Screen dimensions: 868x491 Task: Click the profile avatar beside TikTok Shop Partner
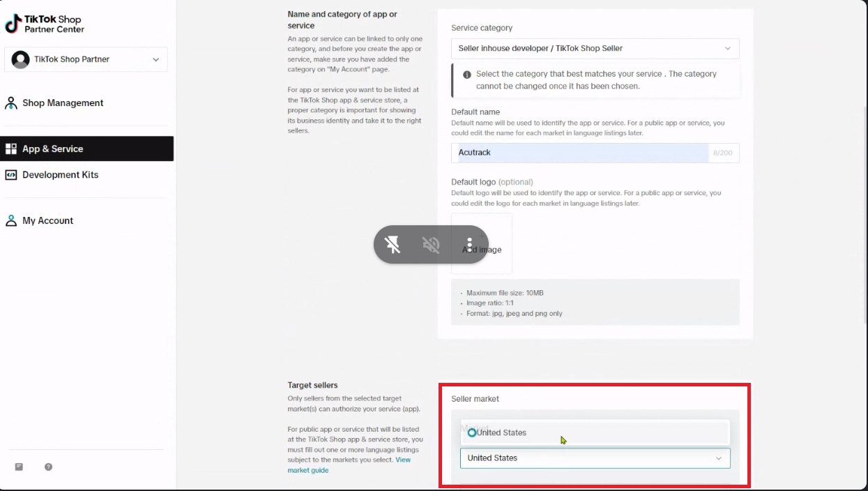pyautogui.click(x=20, y=59)
